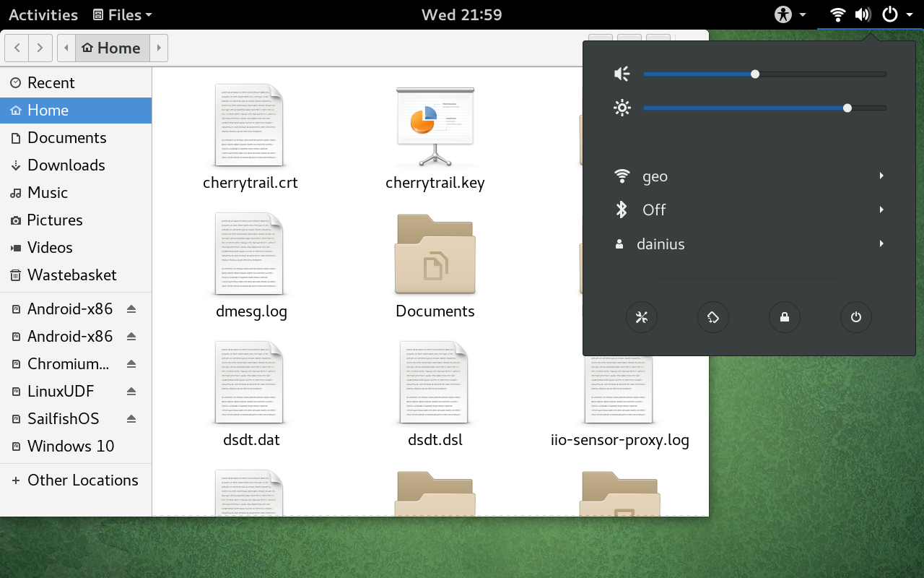
Task: Open Other Locations in the sidebar
Action: (x=82, y=480)
